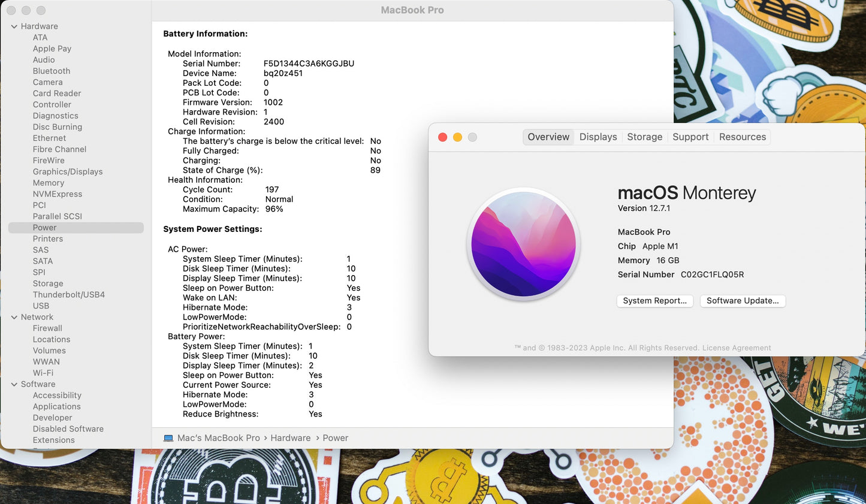
Task: Select SPI in the sidebar
Action: 39,272
